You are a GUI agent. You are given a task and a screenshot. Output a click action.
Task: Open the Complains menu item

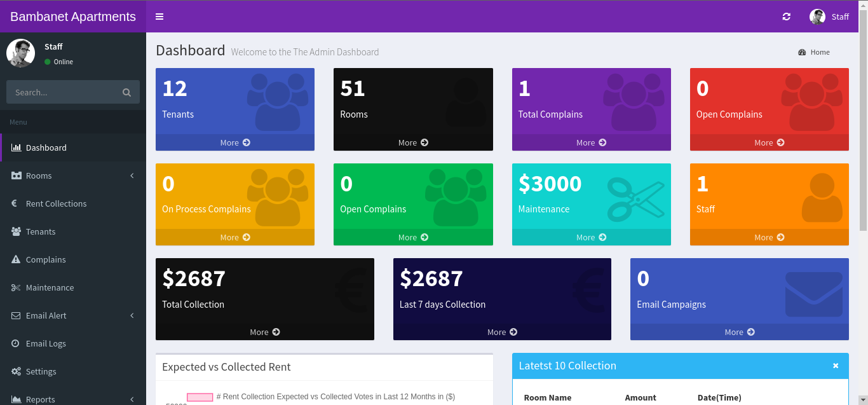(x=73, y=259)
